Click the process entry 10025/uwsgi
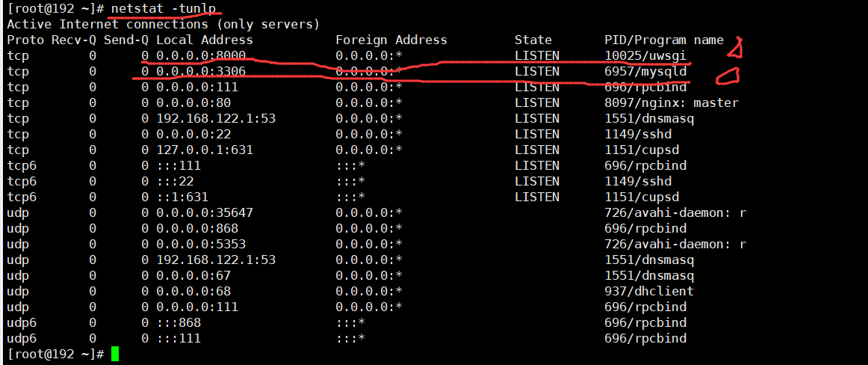Viewport: 868px width, 365px height. click(x=645, y=56)
